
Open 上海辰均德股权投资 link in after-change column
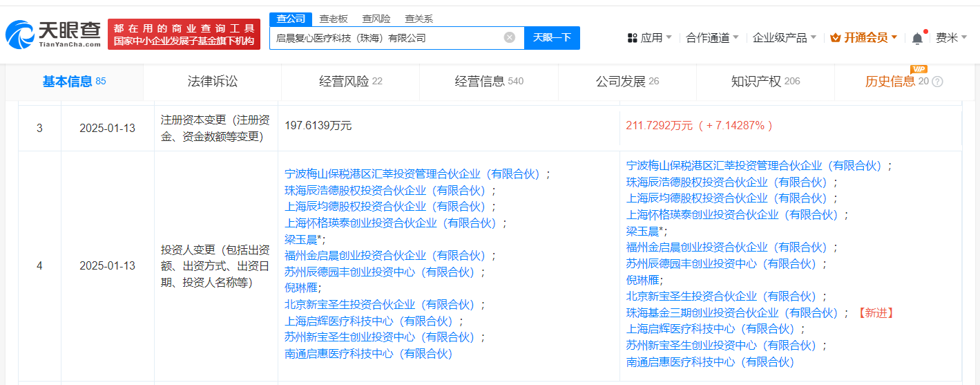[x=728, y=198]
